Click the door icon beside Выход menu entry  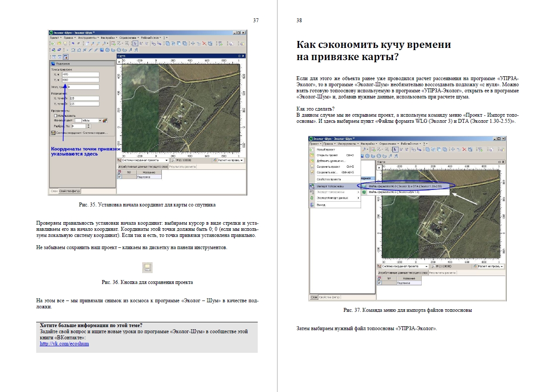[312, 205]
